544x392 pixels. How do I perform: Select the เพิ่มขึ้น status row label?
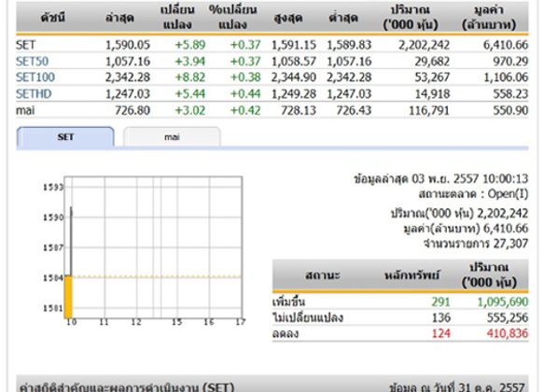(288, 301)
